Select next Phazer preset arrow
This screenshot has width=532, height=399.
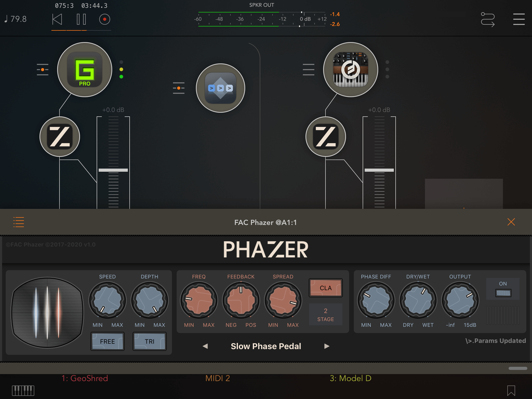(x=327, y=346)
